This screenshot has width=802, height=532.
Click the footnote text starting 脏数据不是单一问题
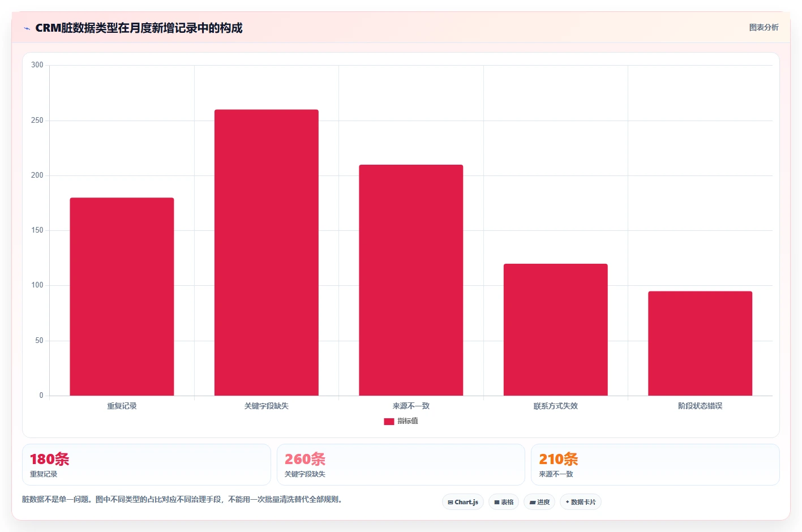(x=183, y=499)
